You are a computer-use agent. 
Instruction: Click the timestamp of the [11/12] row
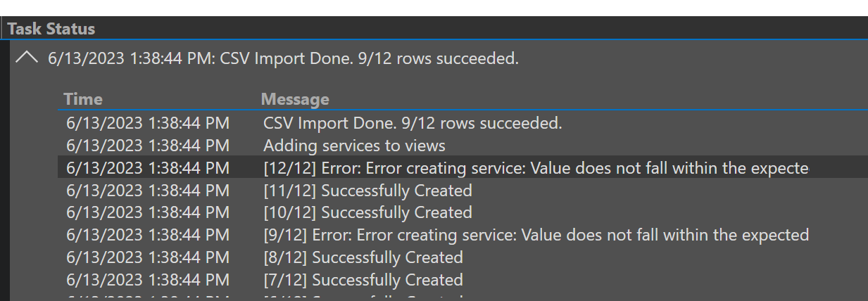pos(148,191)
